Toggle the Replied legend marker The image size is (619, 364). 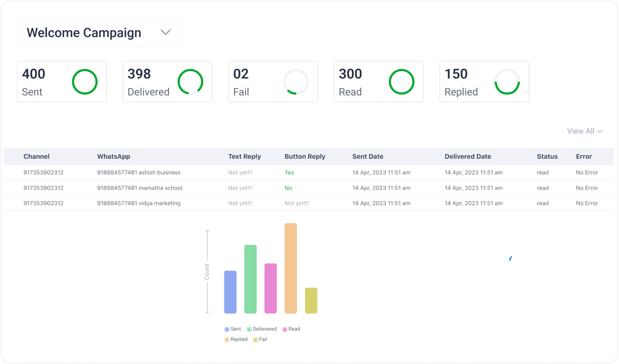point(227,340)
